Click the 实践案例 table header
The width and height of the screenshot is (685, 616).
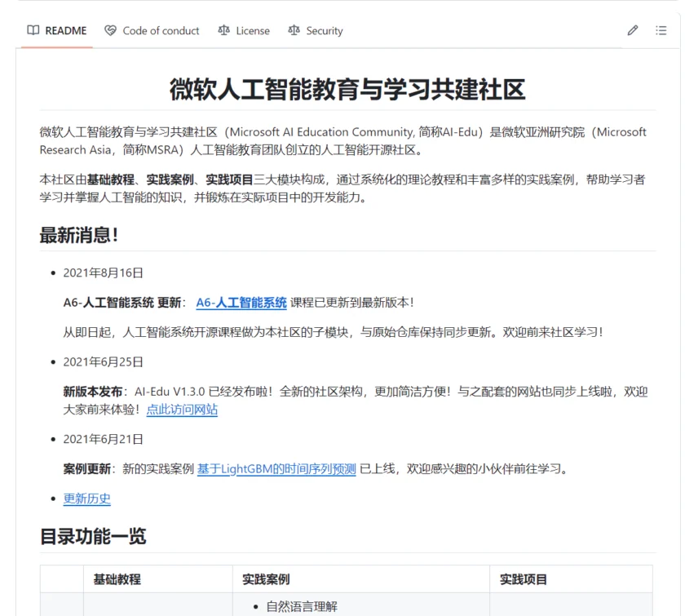266,579
